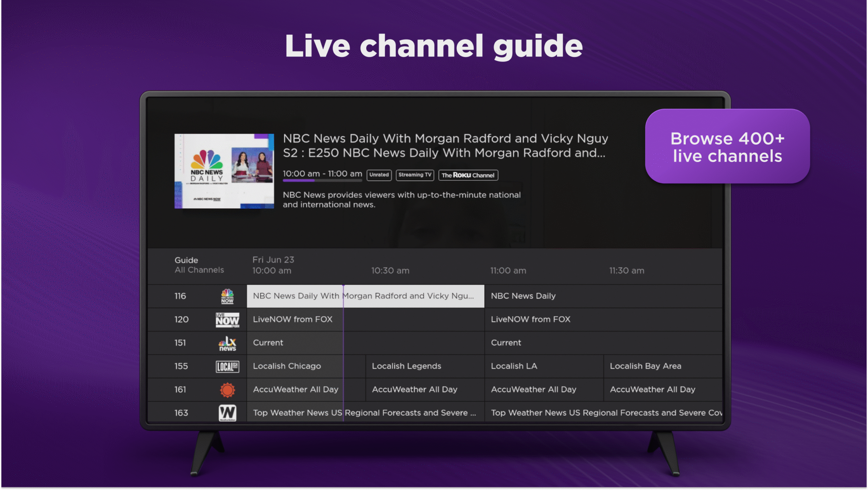Screen dimensions: 868x490
Task: Select the NBC News Now channel logo
Action: tap(228, 296)
